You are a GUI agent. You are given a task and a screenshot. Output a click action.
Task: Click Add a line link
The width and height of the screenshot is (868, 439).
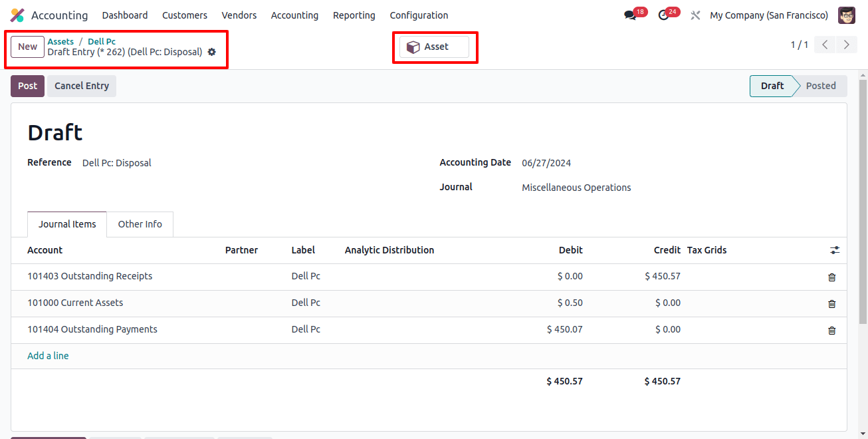(48, 356)
